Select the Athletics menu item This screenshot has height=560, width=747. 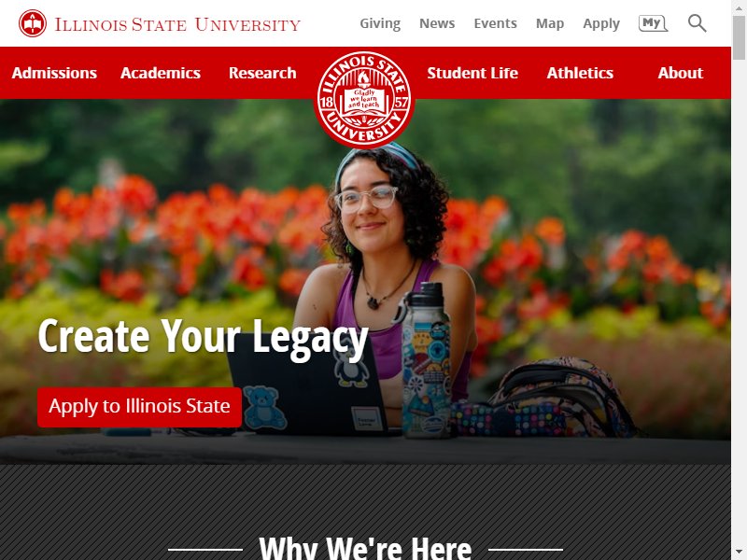(x=580, y=73)
